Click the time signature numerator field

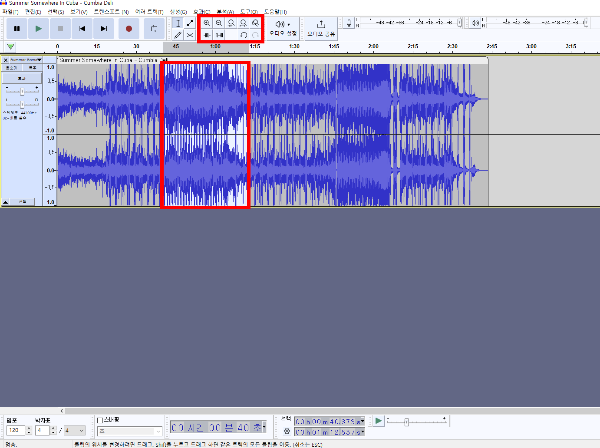point(42,430)
